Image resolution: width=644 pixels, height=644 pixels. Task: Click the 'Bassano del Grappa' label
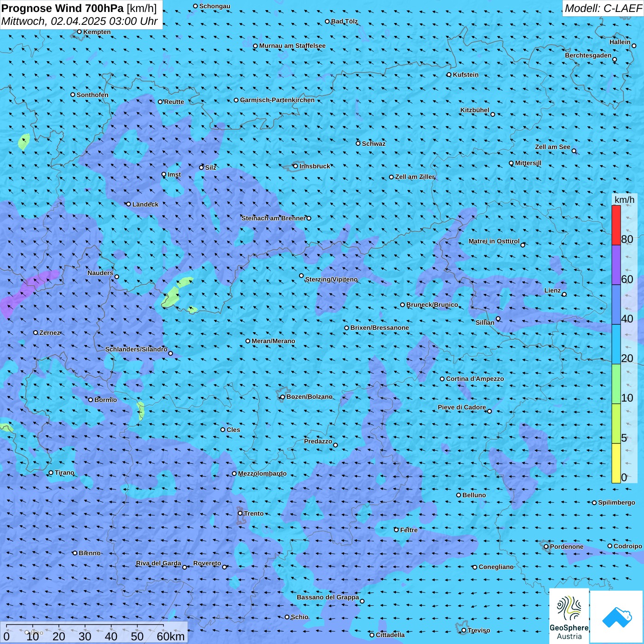coord(328,597)
